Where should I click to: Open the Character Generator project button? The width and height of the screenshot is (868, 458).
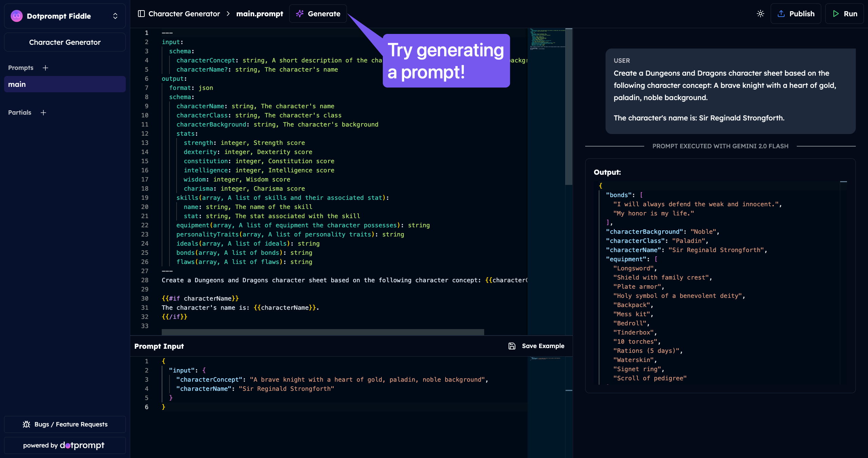click(65, 42)
